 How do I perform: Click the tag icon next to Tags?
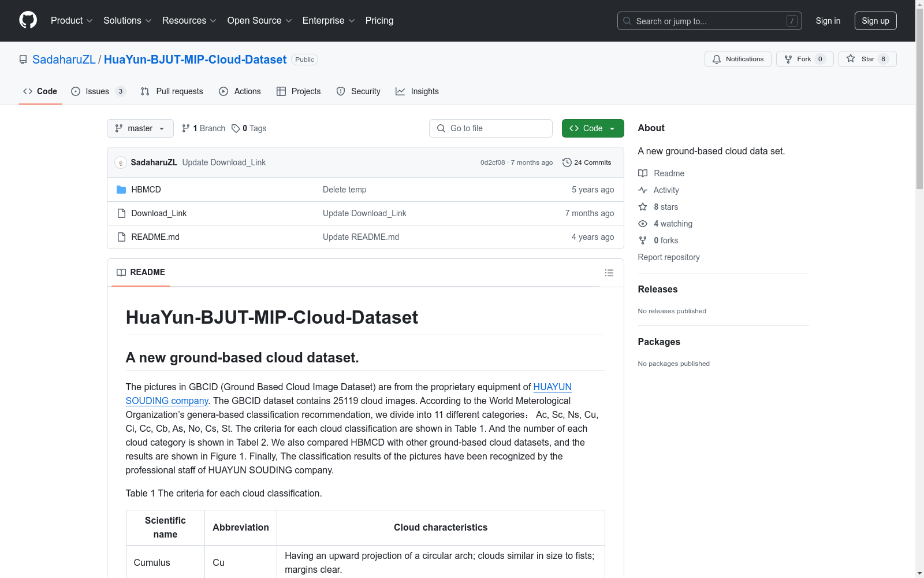pyautogui.click(x=236, y=128)
